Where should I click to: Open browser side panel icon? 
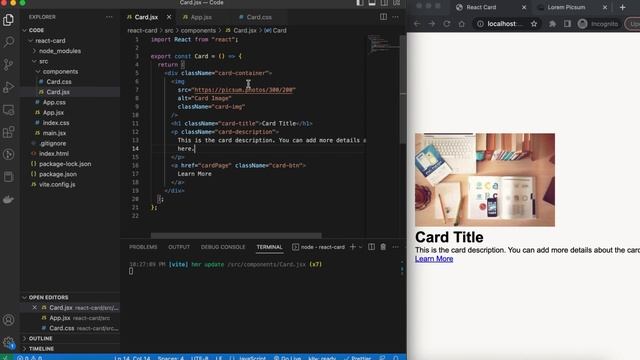click(x=567, y=24)
